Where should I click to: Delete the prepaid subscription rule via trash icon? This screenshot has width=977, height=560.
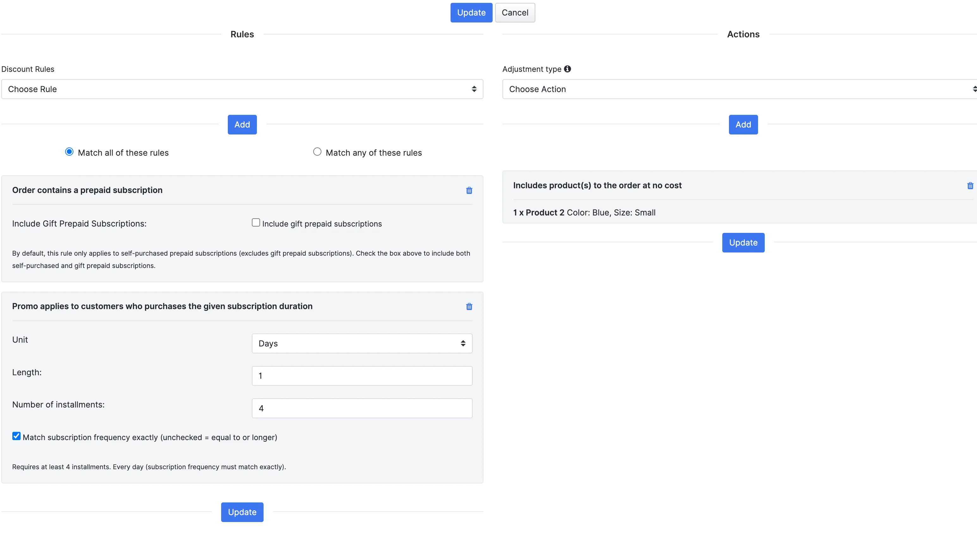(469, 190)
